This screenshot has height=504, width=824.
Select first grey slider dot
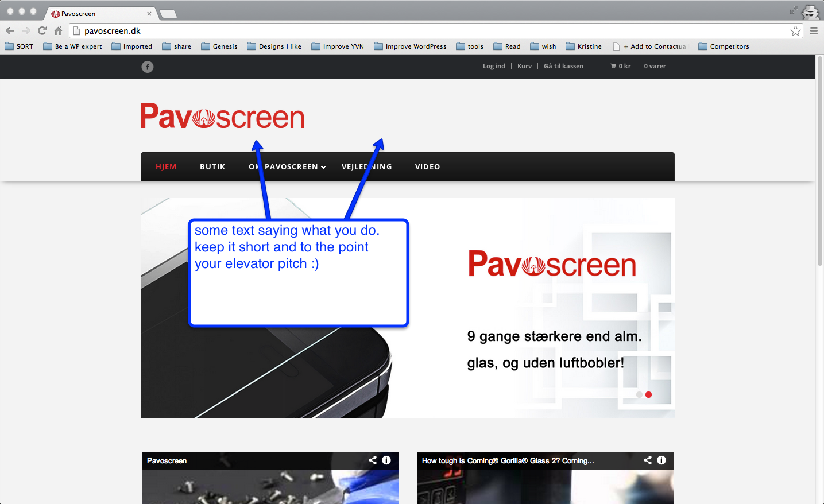point(639,394)
